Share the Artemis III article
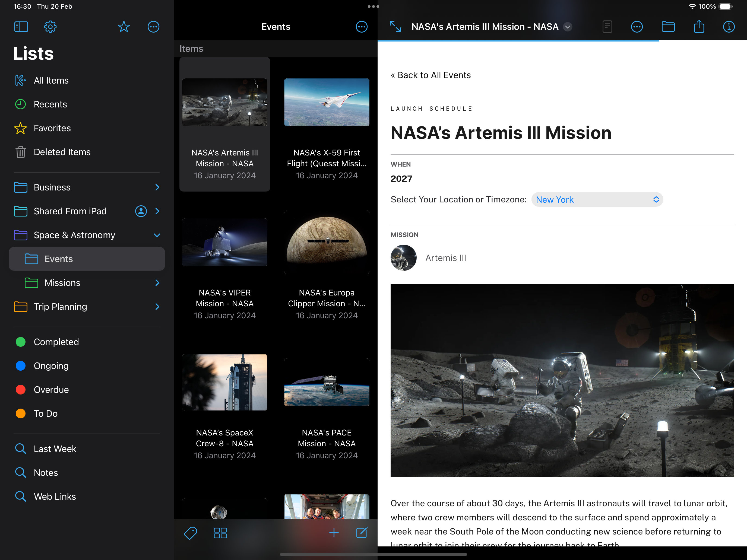747x560 pixels. point(699,26)
